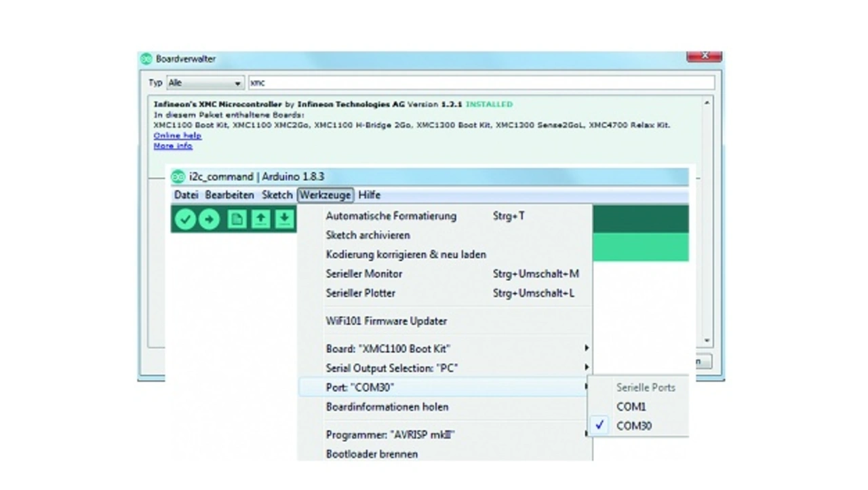Open the Datei menu
868x490 pixels.
[x=186, y=195]
